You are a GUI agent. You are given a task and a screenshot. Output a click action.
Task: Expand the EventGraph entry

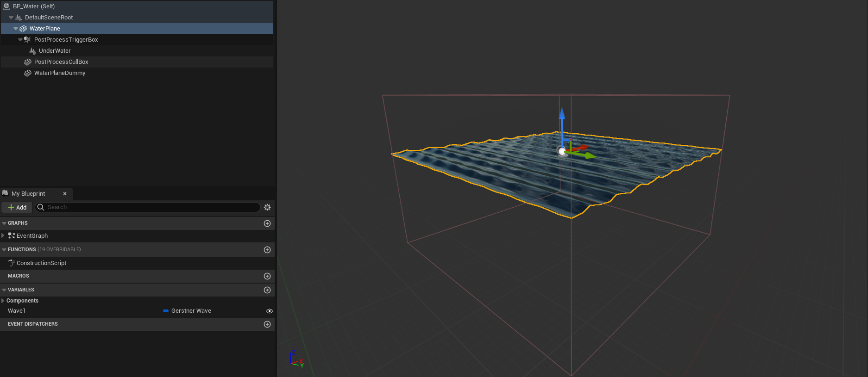tap(3, 236)
